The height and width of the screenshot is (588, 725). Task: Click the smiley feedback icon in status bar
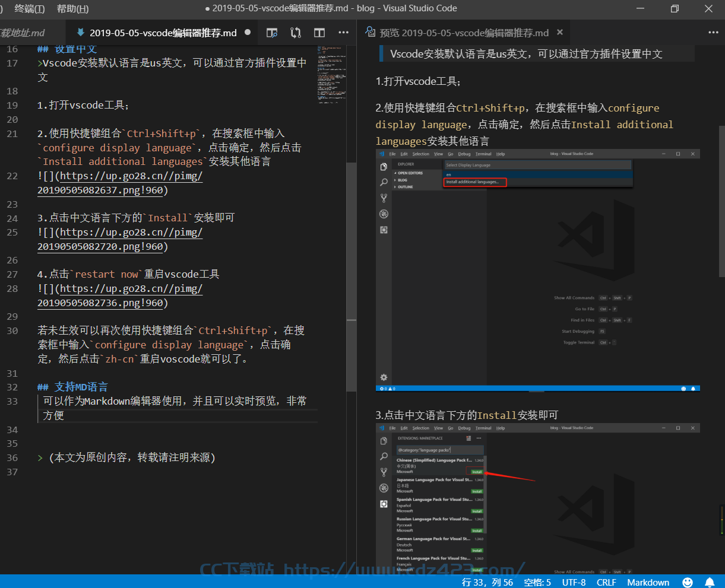688,582
